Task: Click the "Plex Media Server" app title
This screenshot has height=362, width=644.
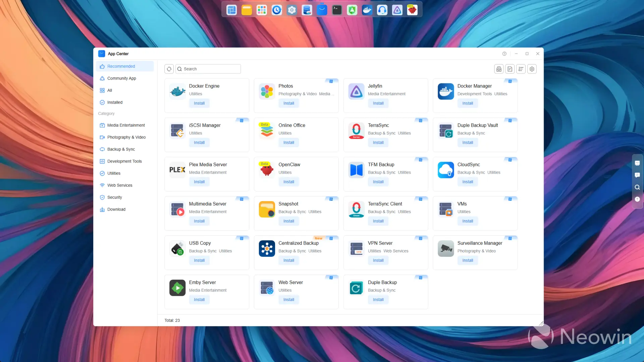Action: tap(208, 165)
